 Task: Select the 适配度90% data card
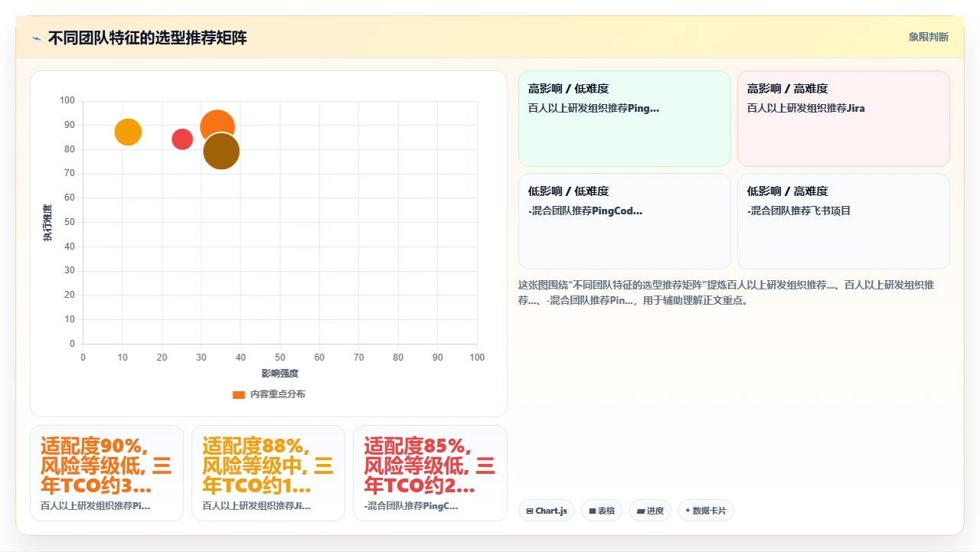[x=106, y=473]
